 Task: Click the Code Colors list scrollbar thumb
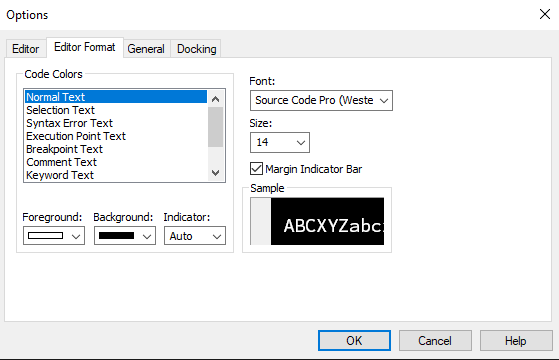coord(215,127)
